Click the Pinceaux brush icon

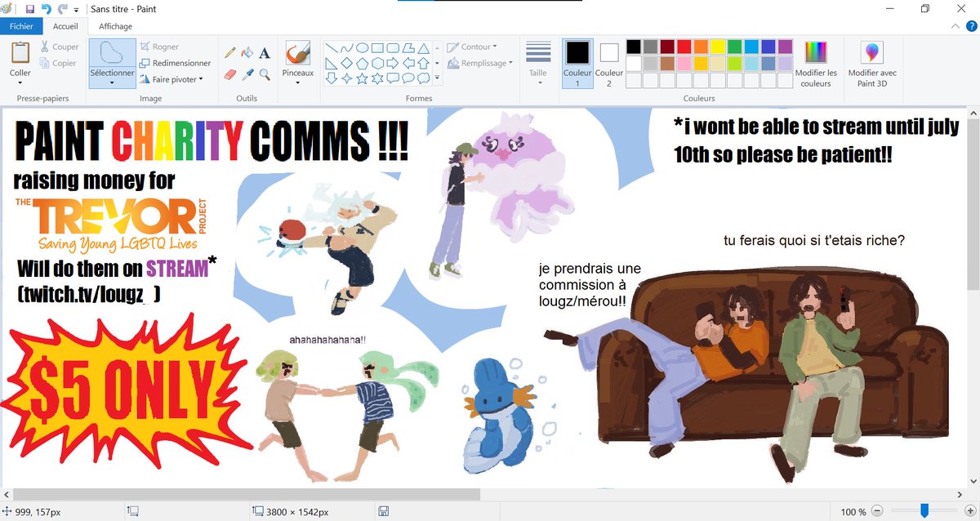click(297, 54)
